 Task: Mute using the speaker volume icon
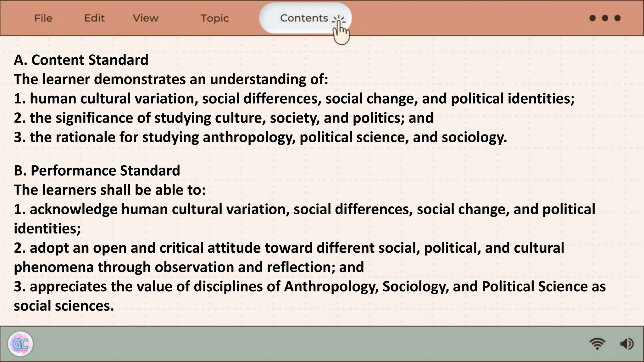pyautogui.click(x=627, y=344)
